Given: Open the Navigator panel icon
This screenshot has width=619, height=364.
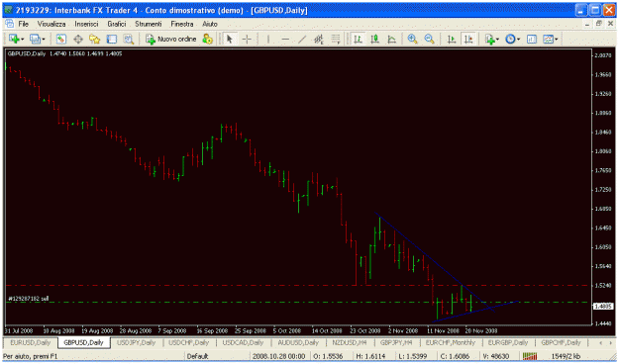Looking at the screenshot, I should (x=95, y=39).
